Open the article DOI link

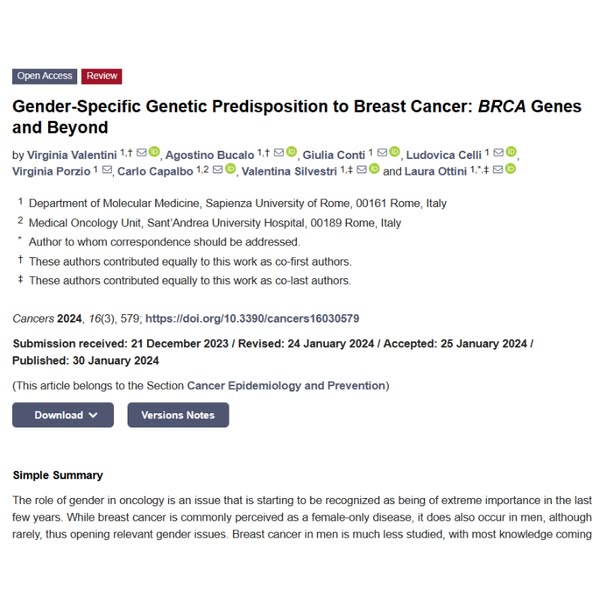tap(252, 319)
